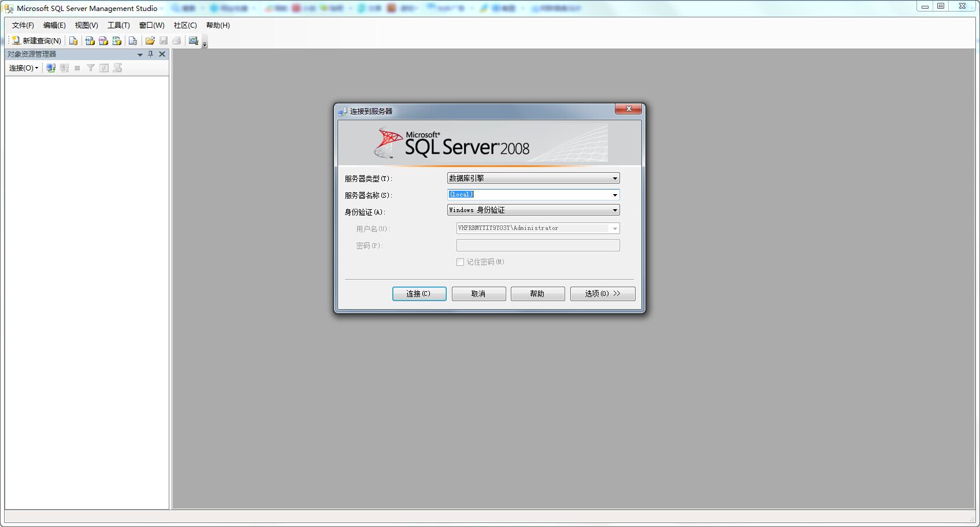Viewport: 980px width, 527px height.
Task: Click the Options (选项) button to expand dialog
Action: (602, 294)
